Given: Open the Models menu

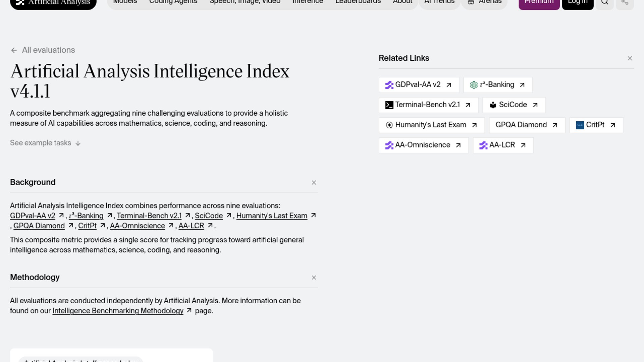Looking at the screenshot, I should 125,3.
